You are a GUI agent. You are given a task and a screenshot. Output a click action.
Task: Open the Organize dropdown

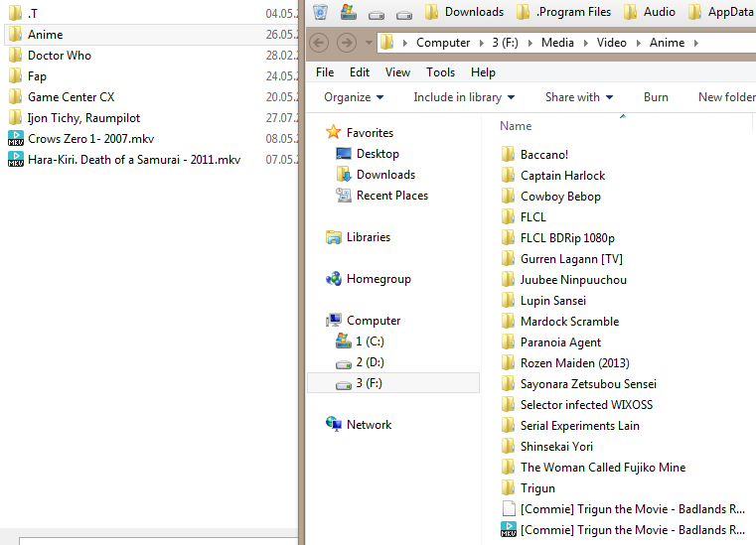point(354,97)
